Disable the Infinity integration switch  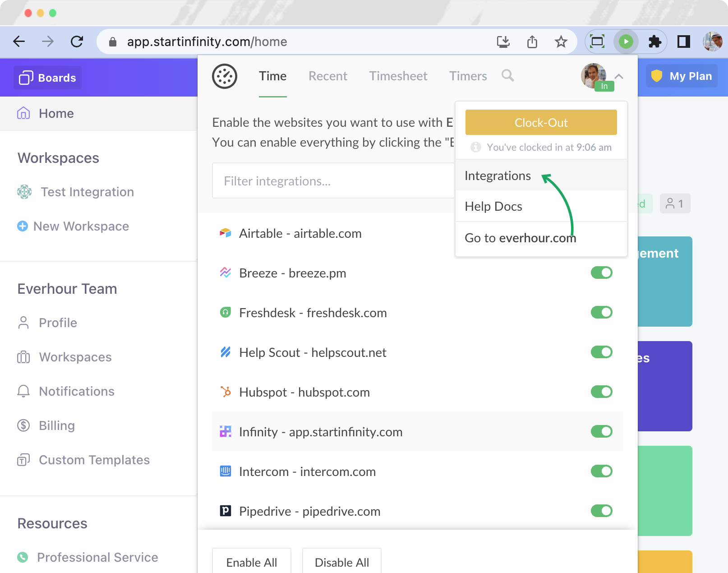point(602,432)
